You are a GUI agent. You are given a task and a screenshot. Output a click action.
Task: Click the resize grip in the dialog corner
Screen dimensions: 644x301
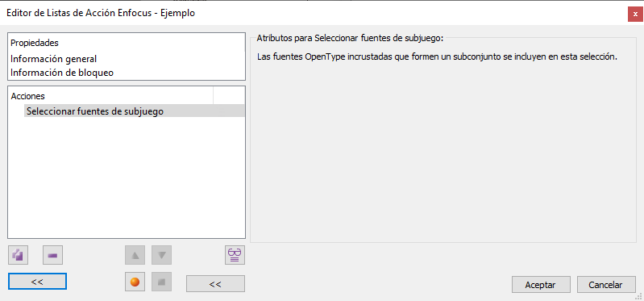click(x=639, y=296)
